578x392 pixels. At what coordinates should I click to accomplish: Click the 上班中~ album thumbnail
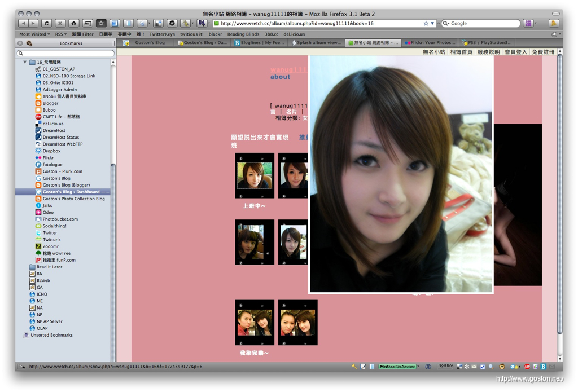coord(255,175)
